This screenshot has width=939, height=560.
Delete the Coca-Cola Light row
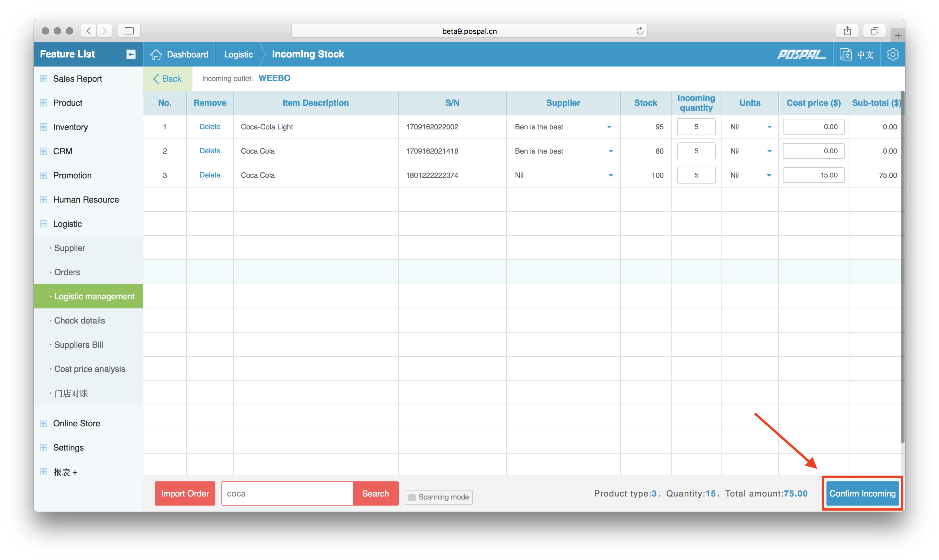[x=210, y=127]
